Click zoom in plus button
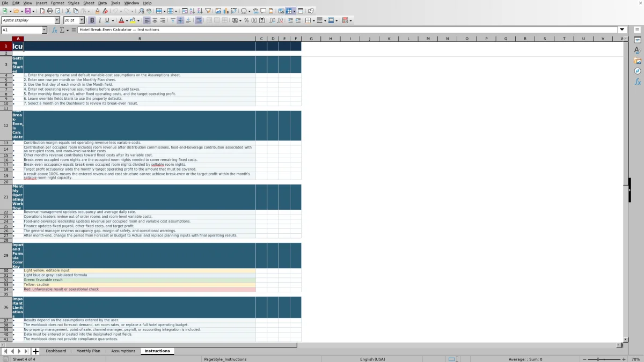Image resolution: width=644 pixels, height=362 pixels. coord(624,359)
